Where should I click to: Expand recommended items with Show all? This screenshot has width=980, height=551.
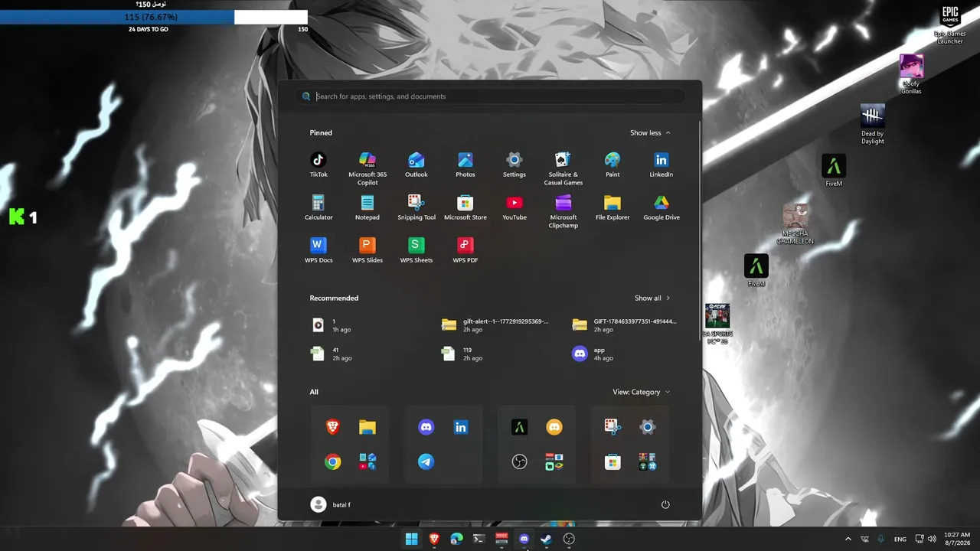click(x=652, y=298)
